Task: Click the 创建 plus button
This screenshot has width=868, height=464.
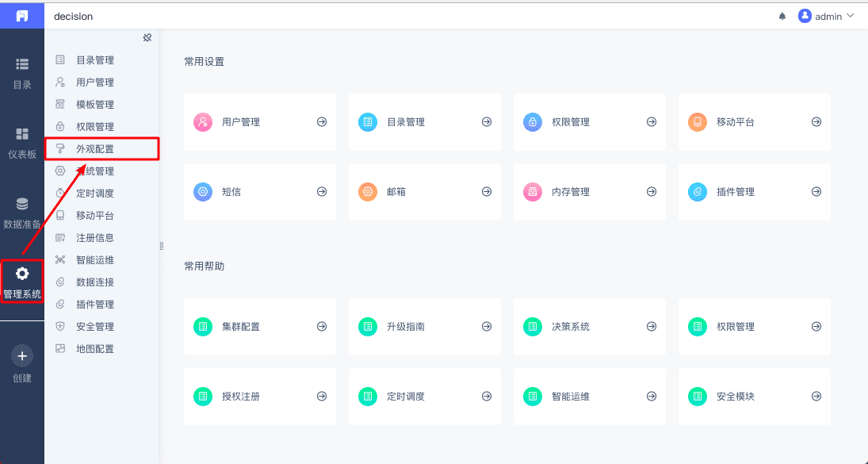Action: click(22, 356)
